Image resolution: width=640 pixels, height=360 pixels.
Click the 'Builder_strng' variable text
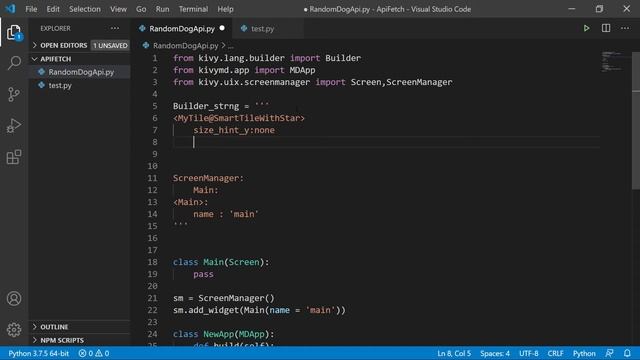pyautogui.click(x=206, y=106)
